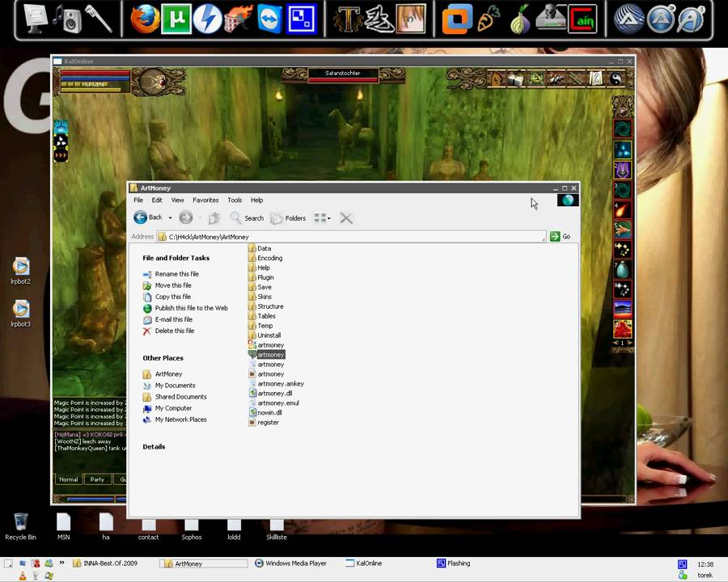Launch the Tor onion icon in dock
The width and height of the screenshot is (728, 582).
click(x=520, y=19)
